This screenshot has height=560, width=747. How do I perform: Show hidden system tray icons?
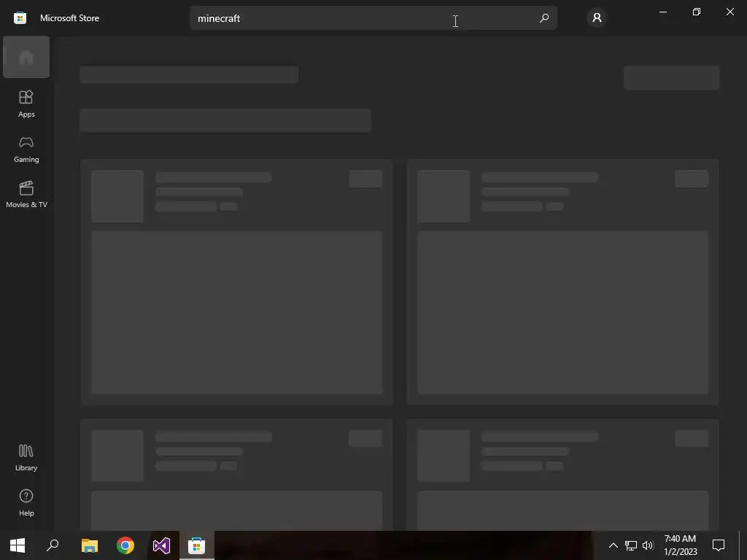coord(613,545)
